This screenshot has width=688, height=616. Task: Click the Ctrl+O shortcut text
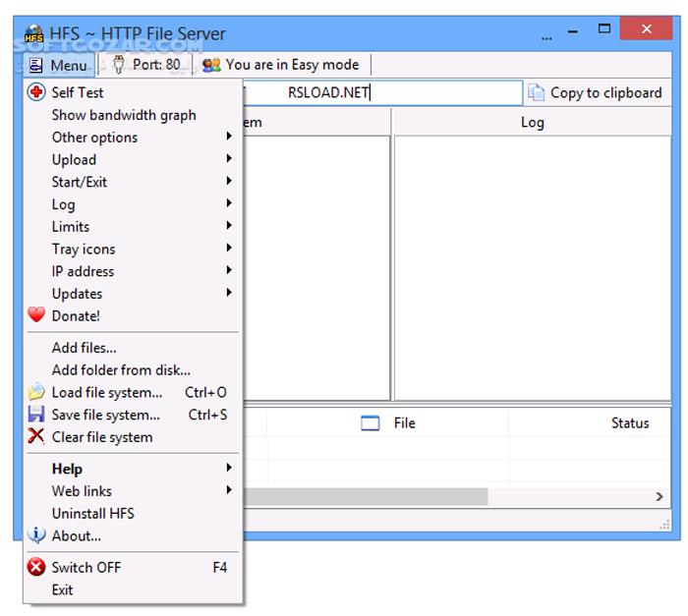coord(205,392)
